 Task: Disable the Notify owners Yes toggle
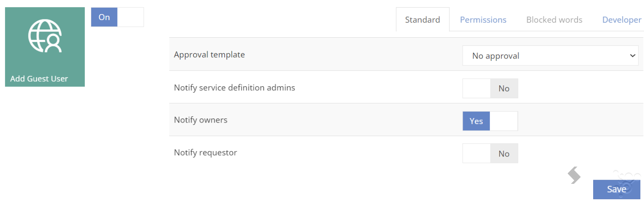tap(490, 121)
